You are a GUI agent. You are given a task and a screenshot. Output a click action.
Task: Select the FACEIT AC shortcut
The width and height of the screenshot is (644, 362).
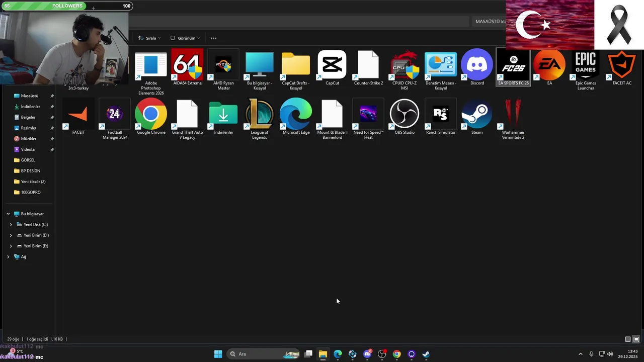[x=622, y=68]
